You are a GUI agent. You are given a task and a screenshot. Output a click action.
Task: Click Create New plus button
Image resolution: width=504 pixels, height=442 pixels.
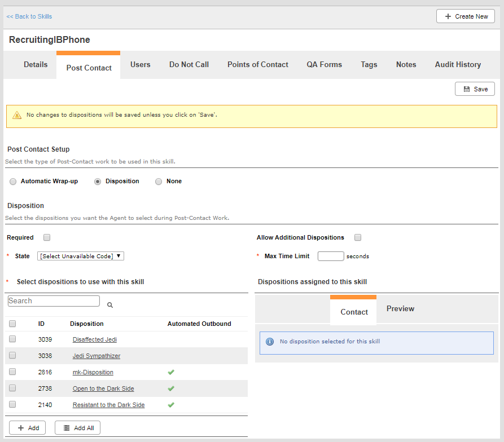click(465, 16)
